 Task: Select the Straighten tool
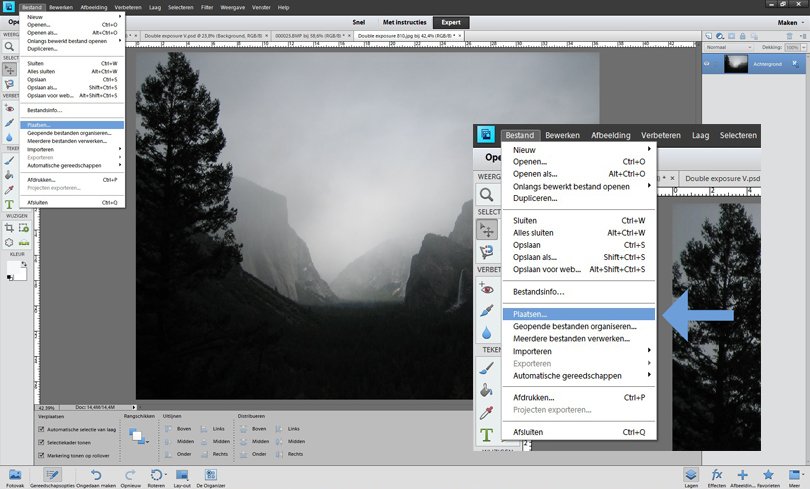point(24,242)
